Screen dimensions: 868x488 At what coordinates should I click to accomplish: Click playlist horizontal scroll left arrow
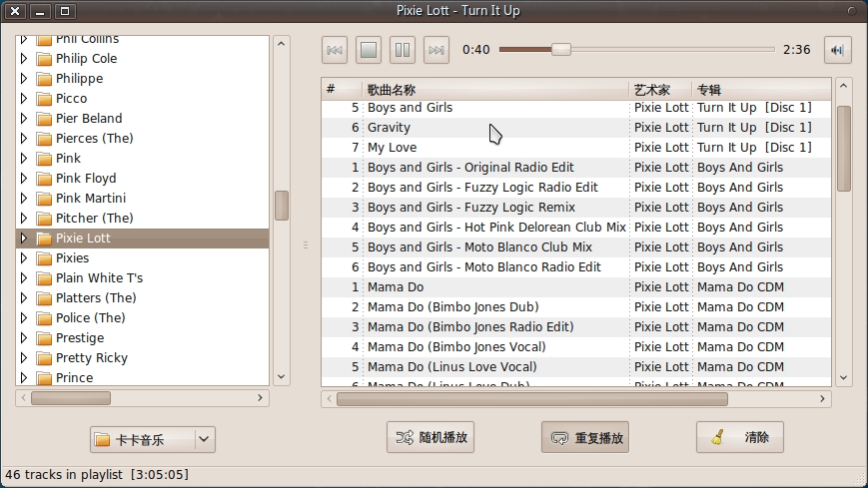coord(330,398)
